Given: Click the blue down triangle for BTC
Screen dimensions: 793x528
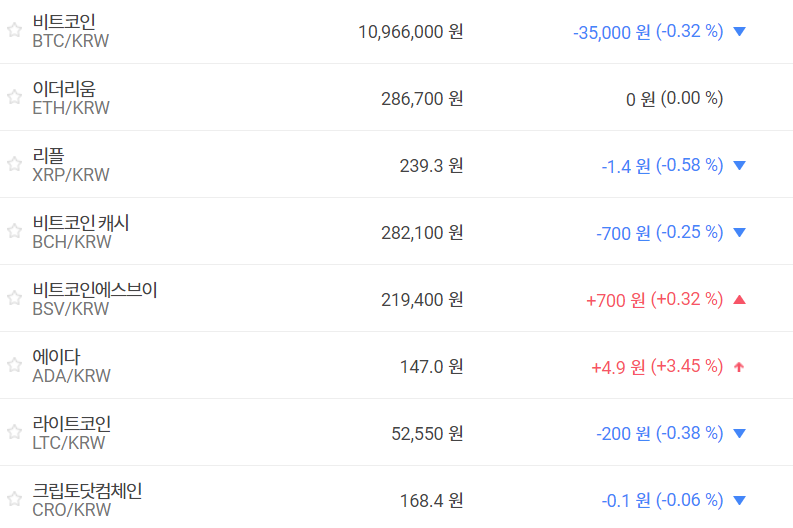Looking at the screenshot, I should [739, 32].
